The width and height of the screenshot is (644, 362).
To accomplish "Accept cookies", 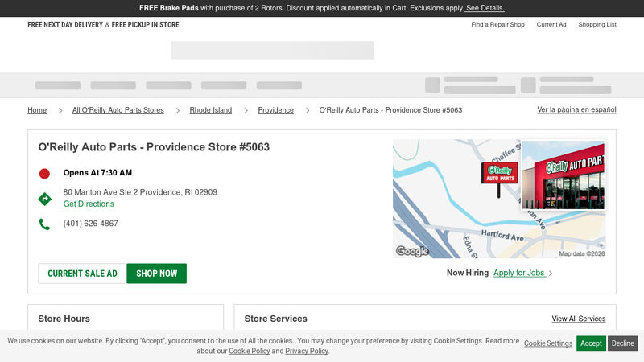I will coord(591,343).
